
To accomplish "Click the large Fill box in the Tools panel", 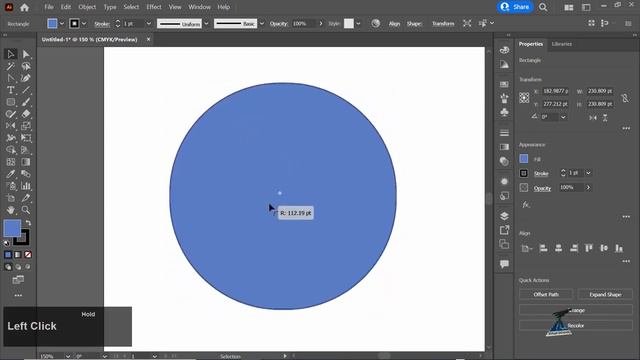I will [12, 228].
